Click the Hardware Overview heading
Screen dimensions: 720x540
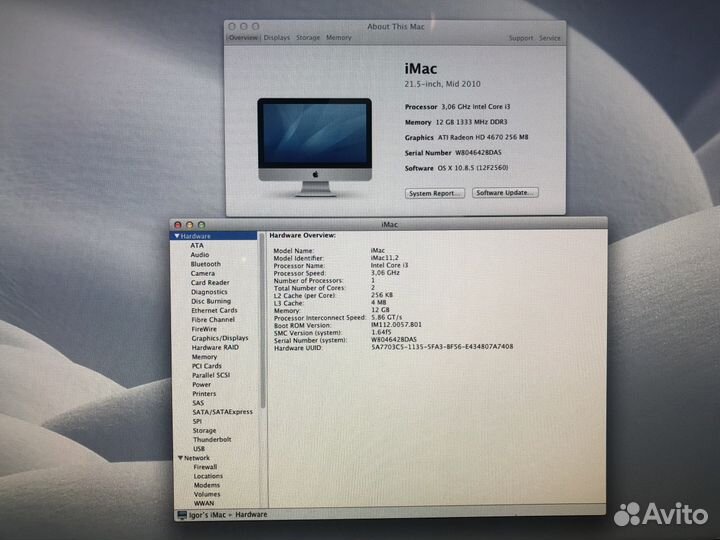(302, 235)
